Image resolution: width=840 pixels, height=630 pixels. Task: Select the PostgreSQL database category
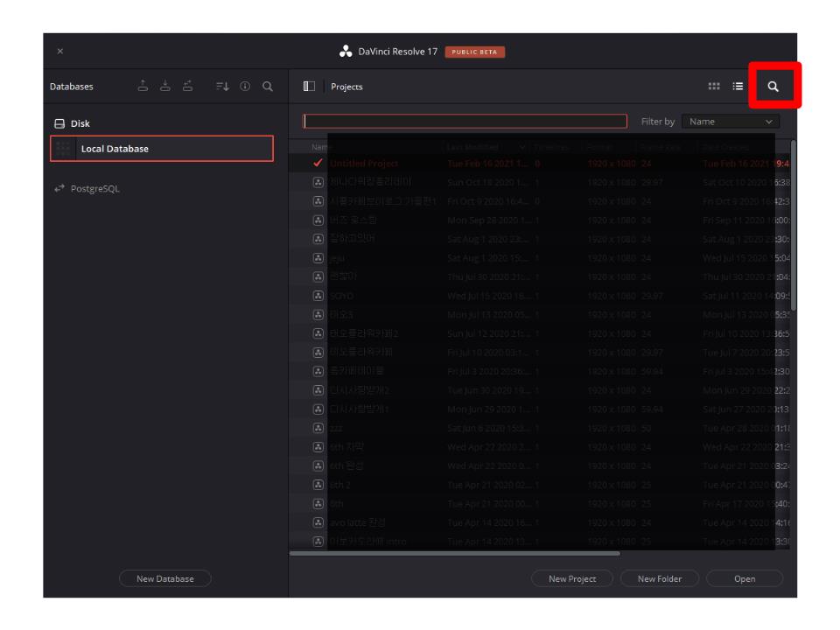[x=94, y=189]
